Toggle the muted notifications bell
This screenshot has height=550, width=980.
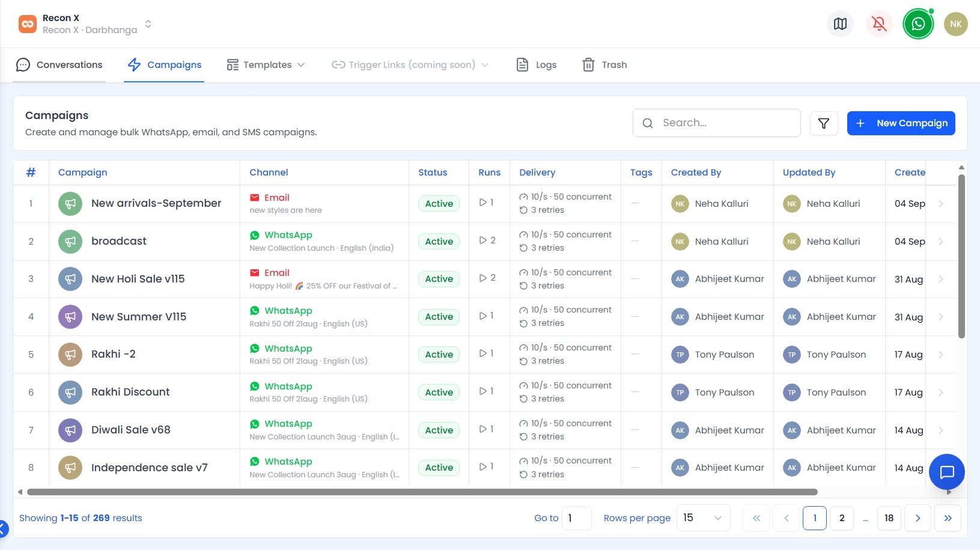pos(879,24)
